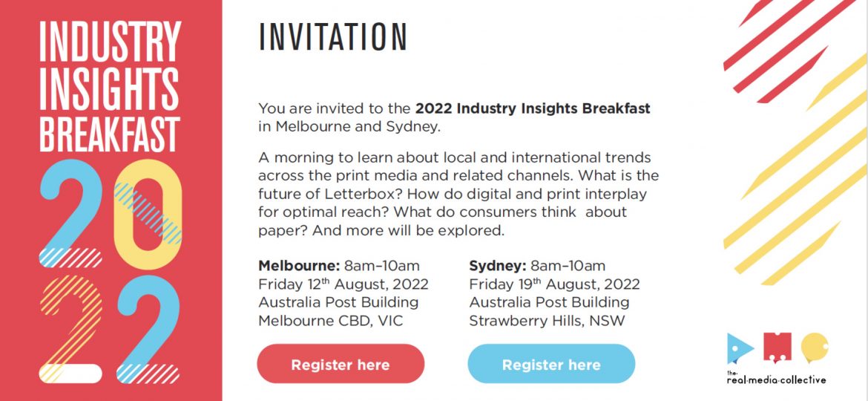Click the yellow speech bubble logo icon
Viewport: 868px width, 401px height.
coord(815,348)
